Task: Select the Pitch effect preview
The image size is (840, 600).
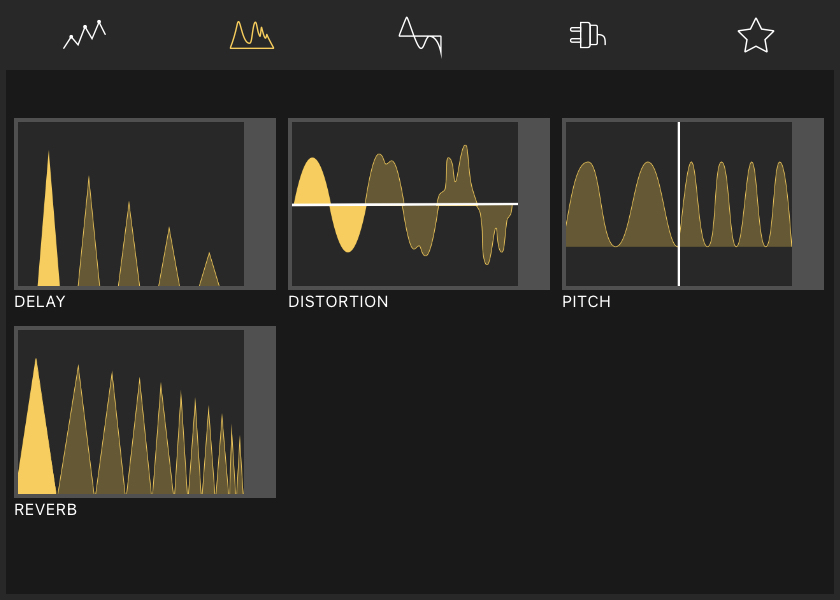Action: [x=679, y=204]
